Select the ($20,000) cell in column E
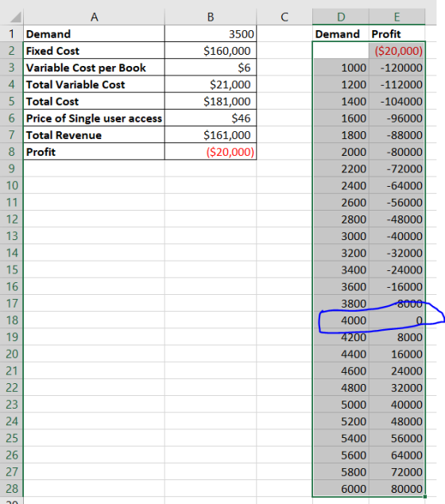 click(397, 50)
